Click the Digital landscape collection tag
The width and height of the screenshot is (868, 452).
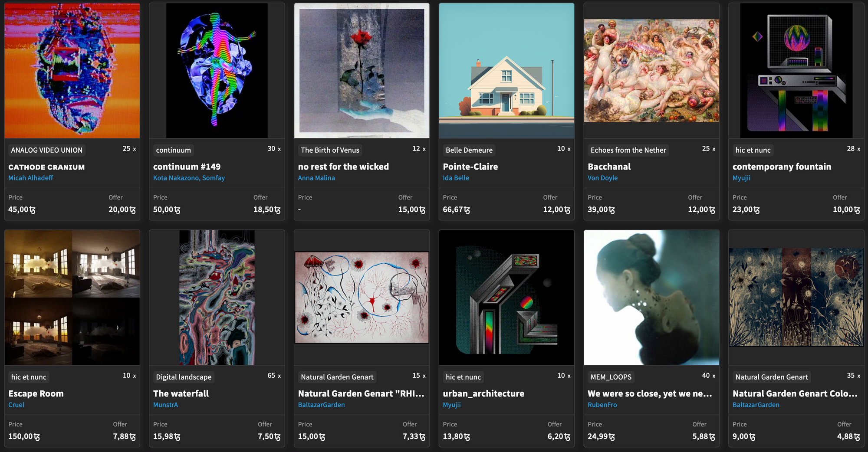(184, 377)
